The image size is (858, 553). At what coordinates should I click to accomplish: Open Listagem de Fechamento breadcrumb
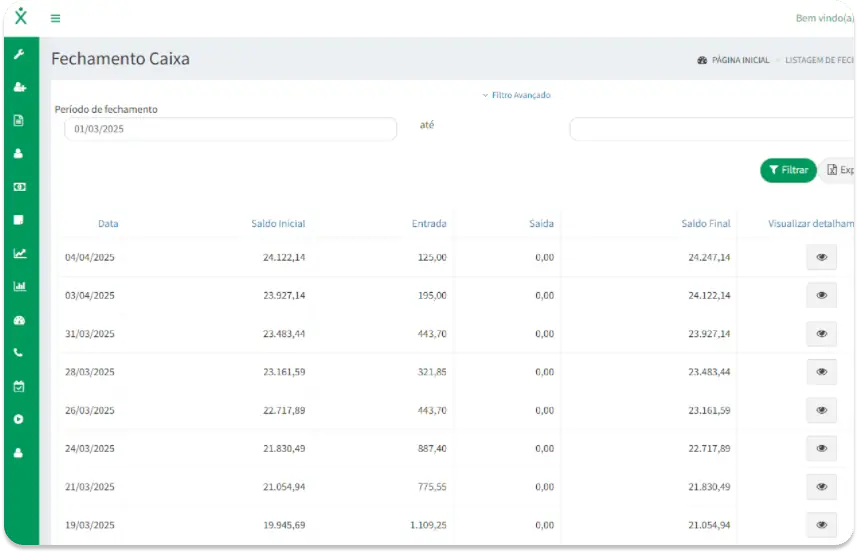[819, 60]
